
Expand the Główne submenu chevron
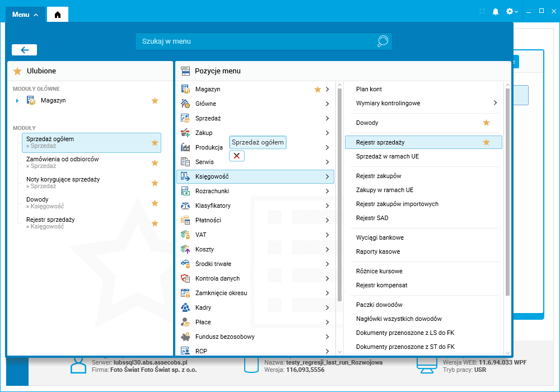(x=327, y=104)
